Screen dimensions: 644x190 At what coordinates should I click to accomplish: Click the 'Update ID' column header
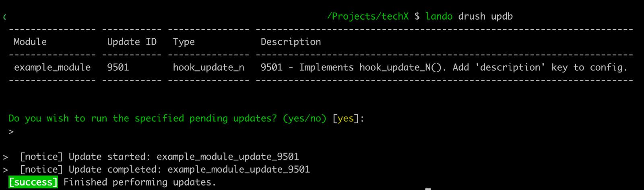132,42
